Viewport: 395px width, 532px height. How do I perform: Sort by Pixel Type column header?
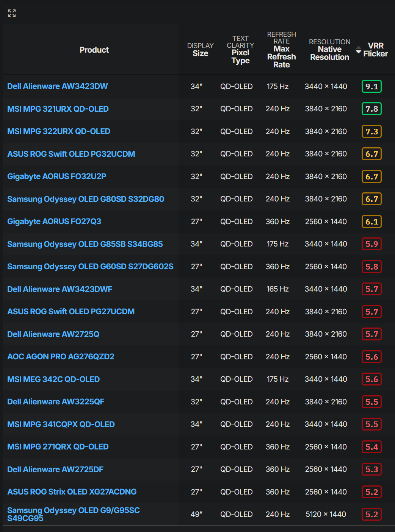240,50
